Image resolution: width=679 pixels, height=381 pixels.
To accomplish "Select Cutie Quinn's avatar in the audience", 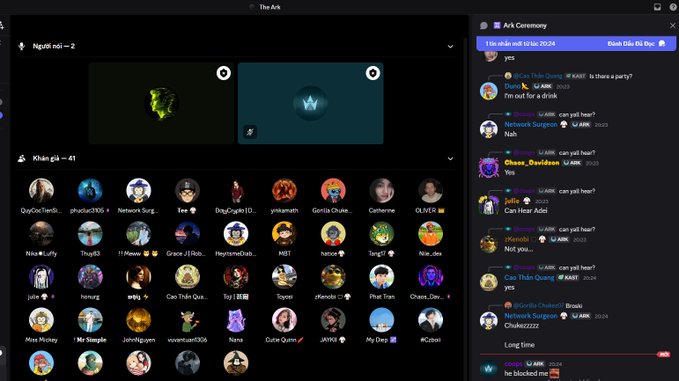I will coord(284,320).
